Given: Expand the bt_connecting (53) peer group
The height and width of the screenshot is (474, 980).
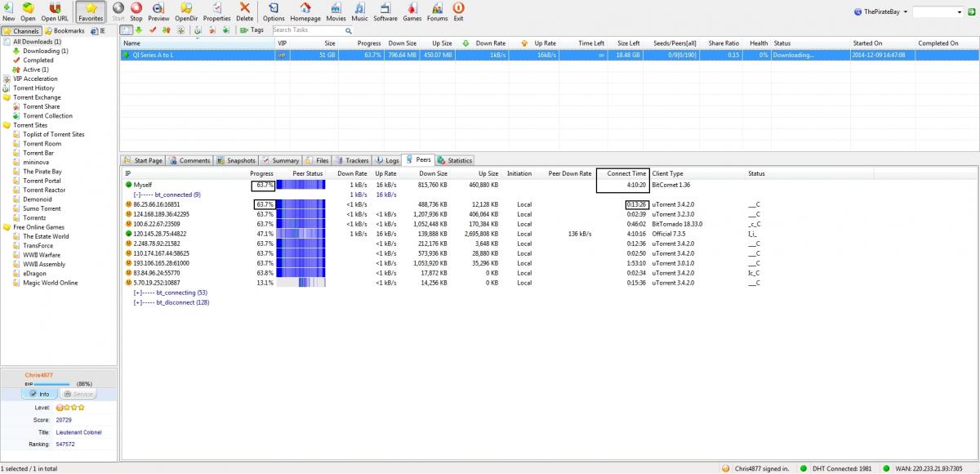Looking at the screenshot, I should (137, 292).
